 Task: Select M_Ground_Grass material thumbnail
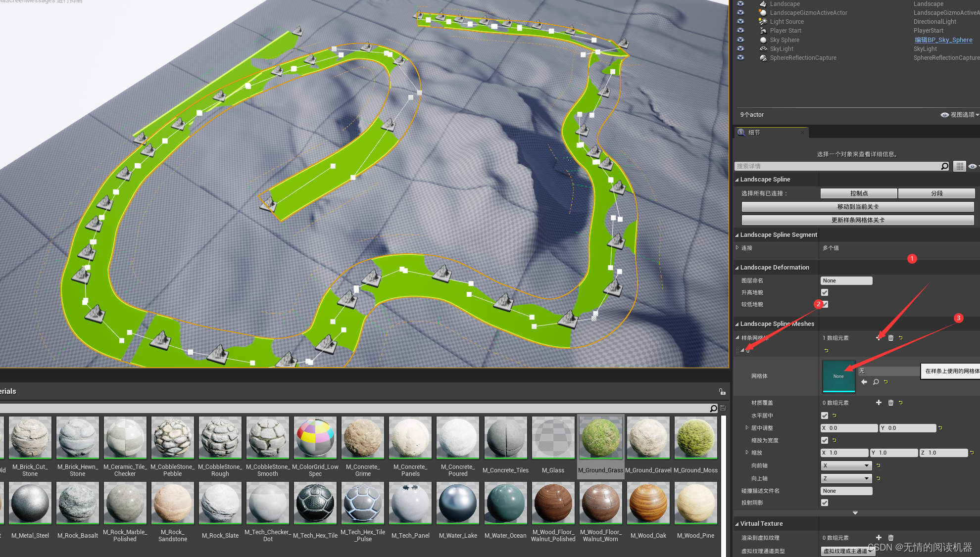(x=600, y=438)
